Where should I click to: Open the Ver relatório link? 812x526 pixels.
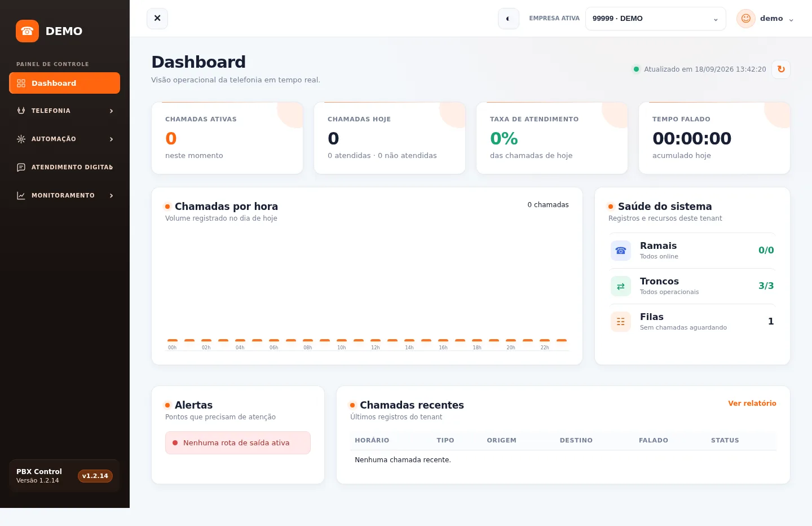752,404
